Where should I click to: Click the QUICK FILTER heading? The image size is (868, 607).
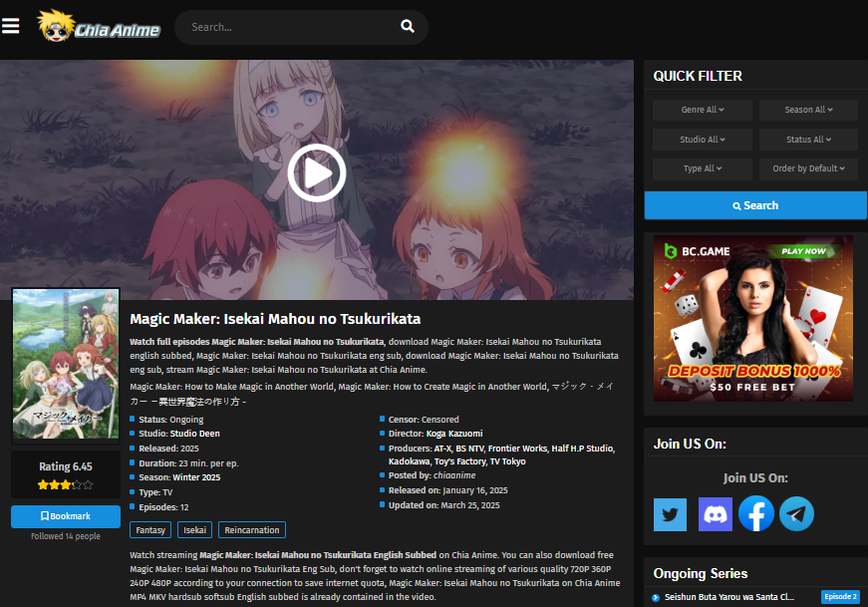(698, 76)
